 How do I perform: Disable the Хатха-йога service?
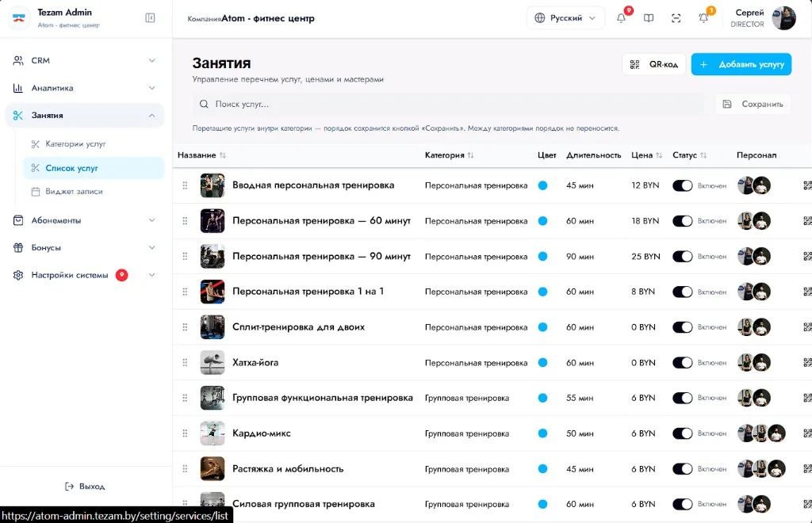point(683,363)
